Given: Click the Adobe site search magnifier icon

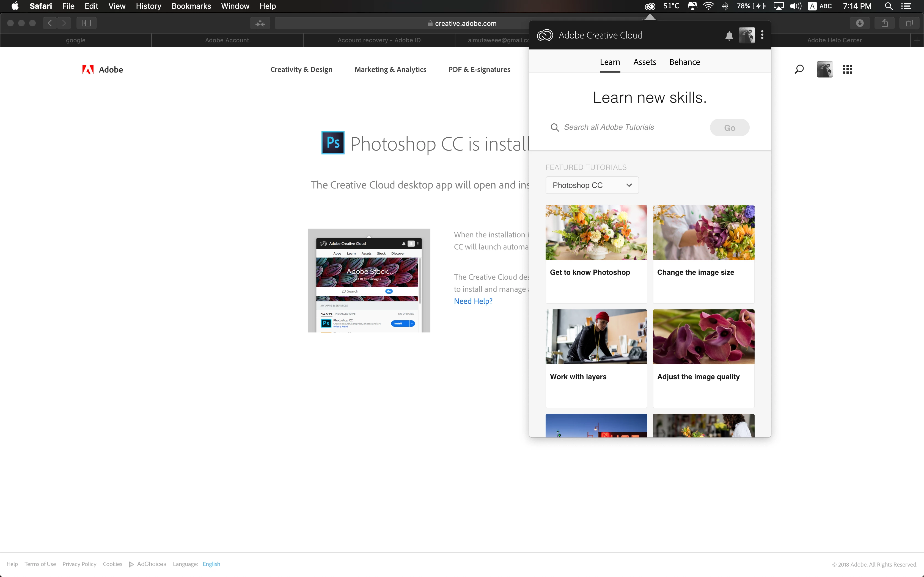Looking at the screenshot, I should (x=799, y=70).
